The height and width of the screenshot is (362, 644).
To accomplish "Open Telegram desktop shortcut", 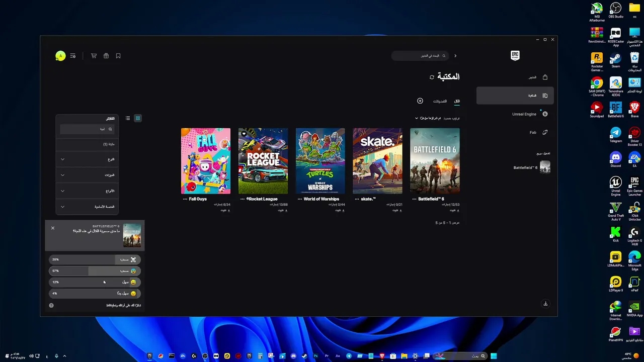I will pos(616,135).
